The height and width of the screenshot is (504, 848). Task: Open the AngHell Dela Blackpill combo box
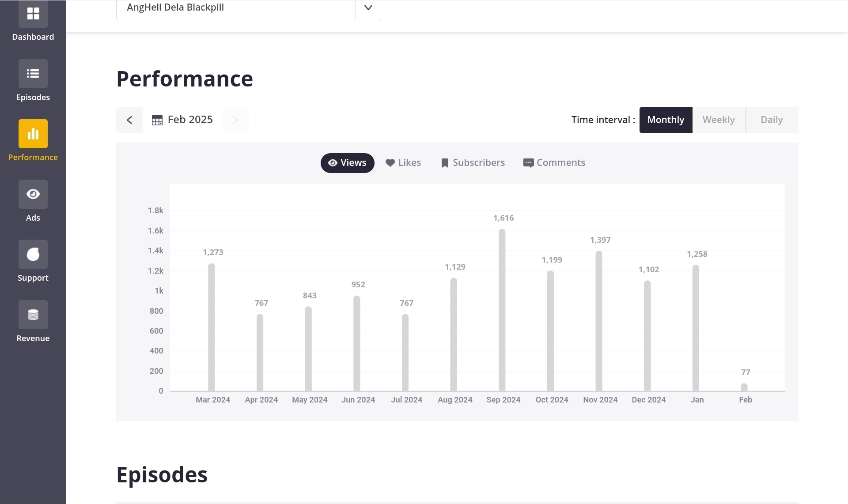pos(236,8)
